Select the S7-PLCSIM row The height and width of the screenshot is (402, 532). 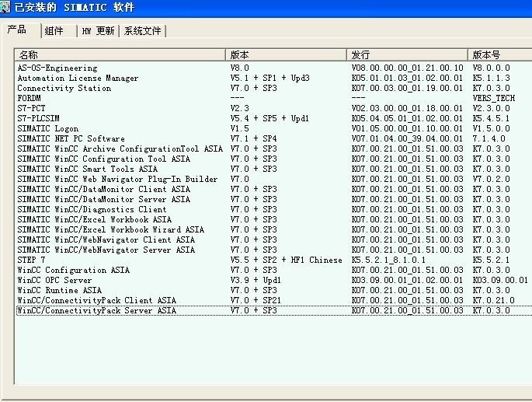tap(38, 119)
